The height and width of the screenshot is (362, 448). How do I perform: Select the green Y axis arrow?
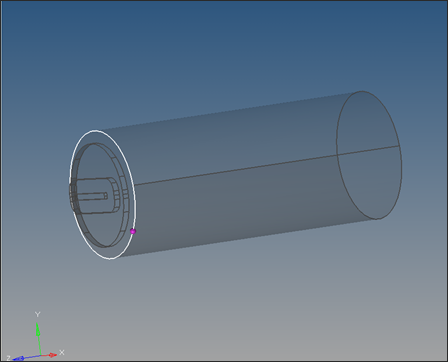click(38, 338)
